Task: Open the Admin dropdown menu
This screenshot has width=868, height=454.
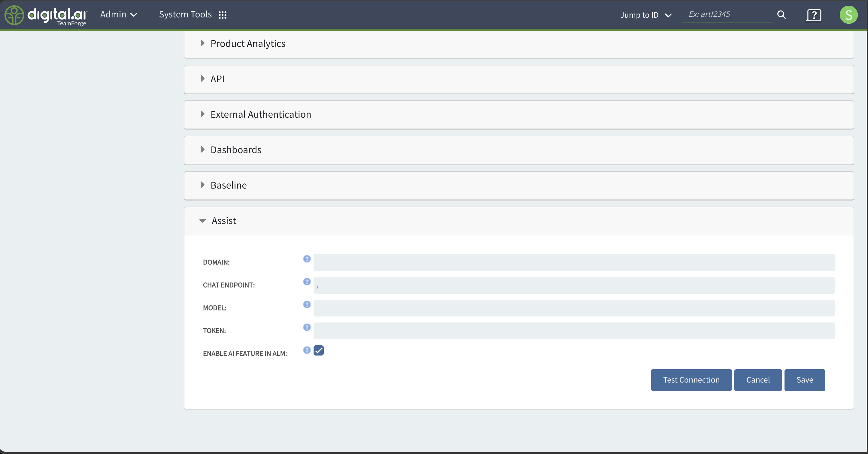Action: pyautogui.click(x=119, y=14)
